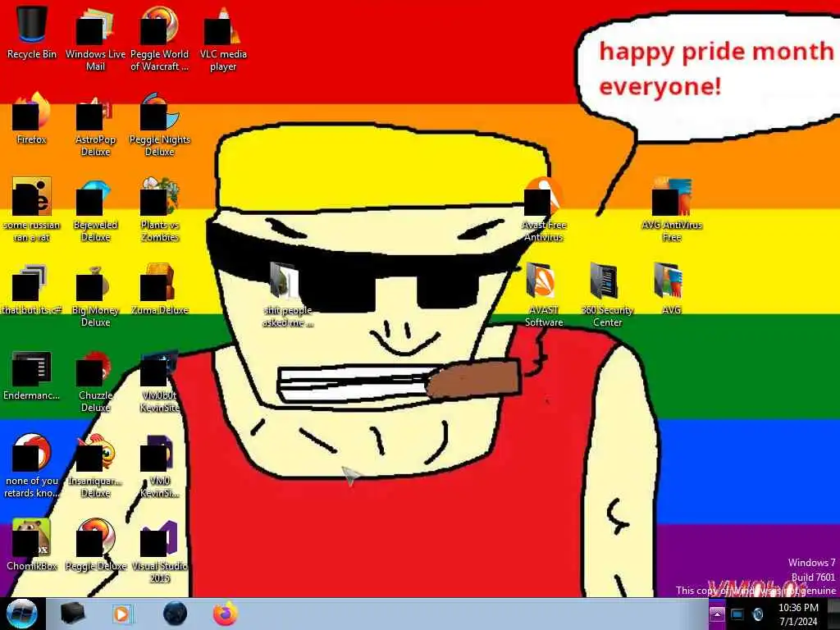Select the 'VM0 KevinSi...' desktop icon
This screenshot has height=630, width=840.
click(x=160, y=466)
